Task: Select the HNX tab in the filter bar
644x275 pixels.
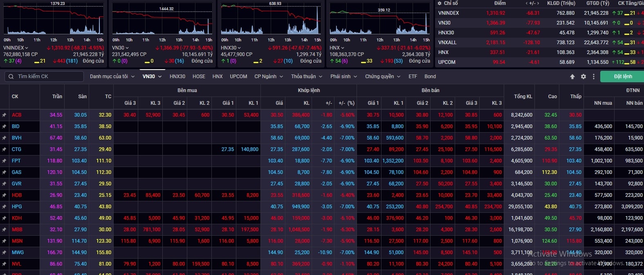Action: (218, 77)
